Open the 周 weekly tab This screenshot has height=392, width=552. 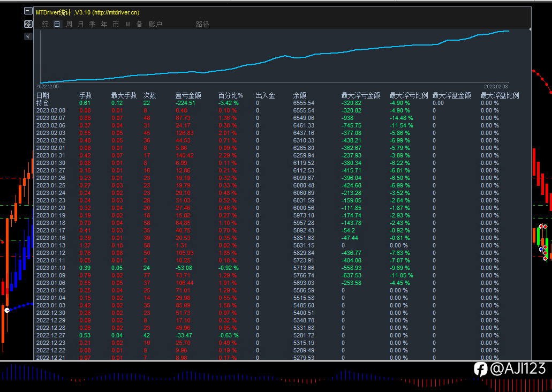[x=69, y=24]
